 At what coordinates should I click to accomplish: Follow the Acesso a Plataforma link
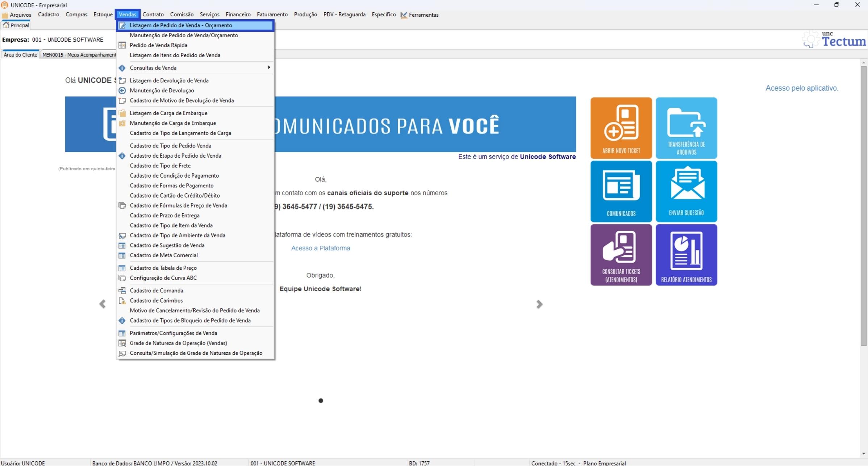320,248
